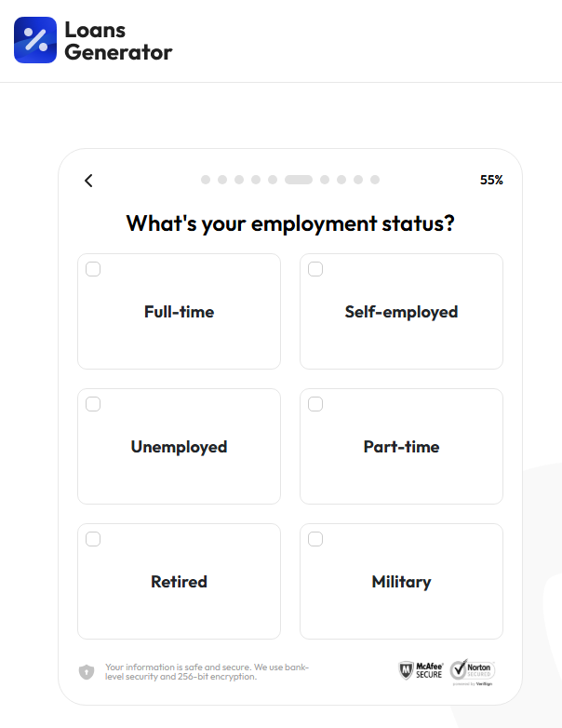
Task: Click the first progress dot
Action: [x=206, y=180]
